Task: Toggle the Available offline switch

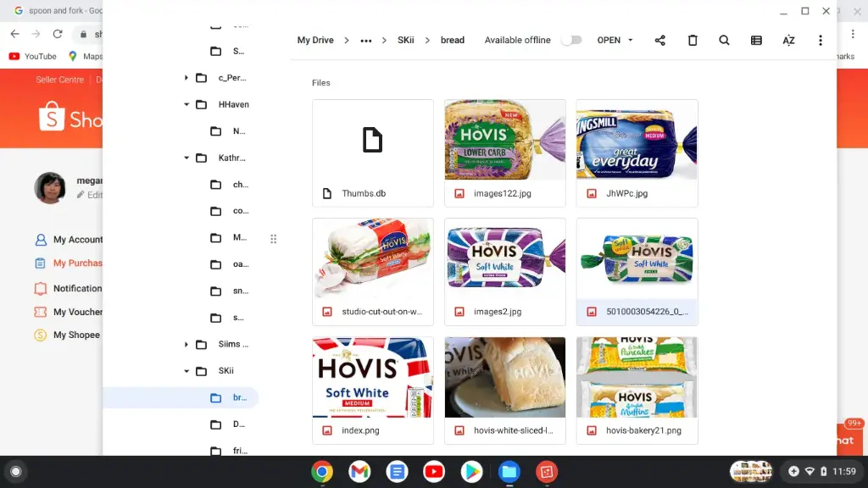Action: click(571, 40)
